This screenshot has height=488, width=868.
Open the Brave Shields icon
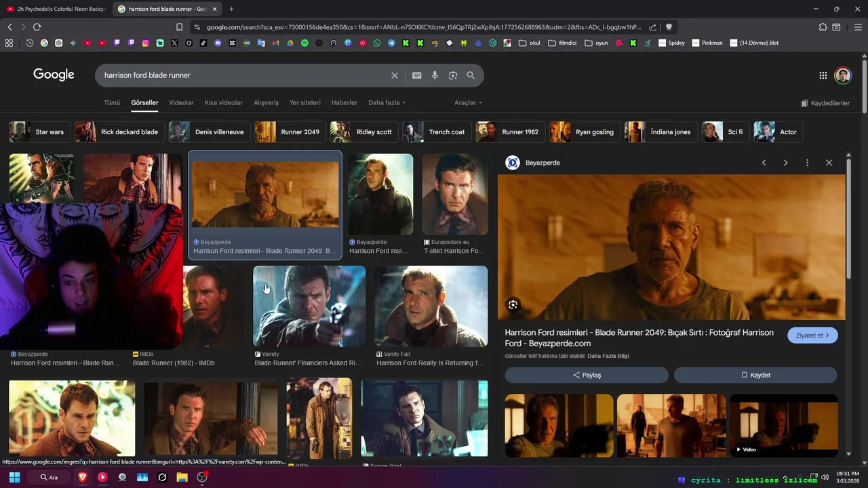coord(669,27)
